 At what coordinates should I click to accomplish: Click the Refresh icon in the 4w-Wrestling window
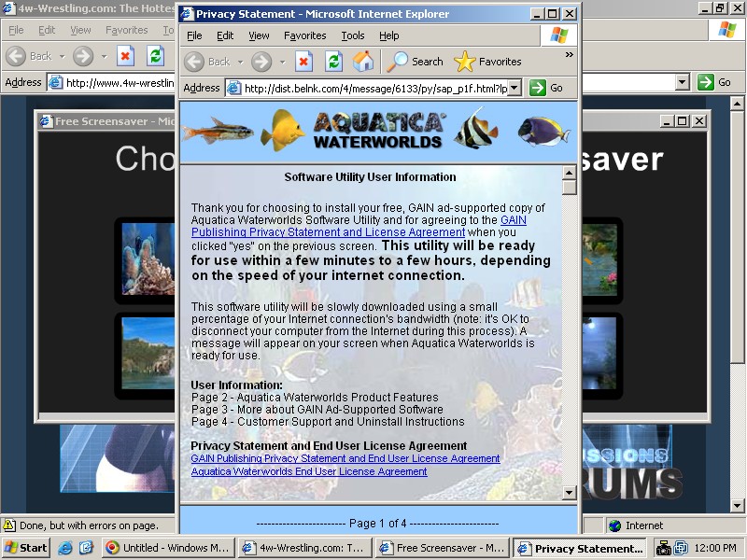(x=155, y=56)
